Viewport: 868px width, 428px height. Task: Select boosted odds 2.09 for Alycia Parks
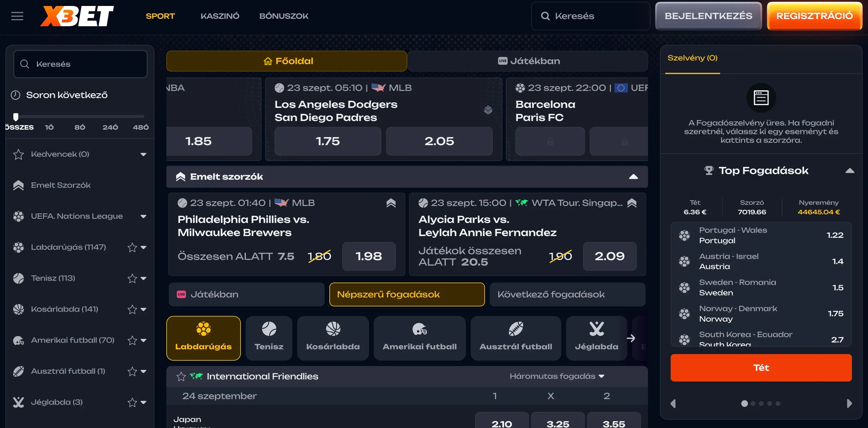coord(610,256)
